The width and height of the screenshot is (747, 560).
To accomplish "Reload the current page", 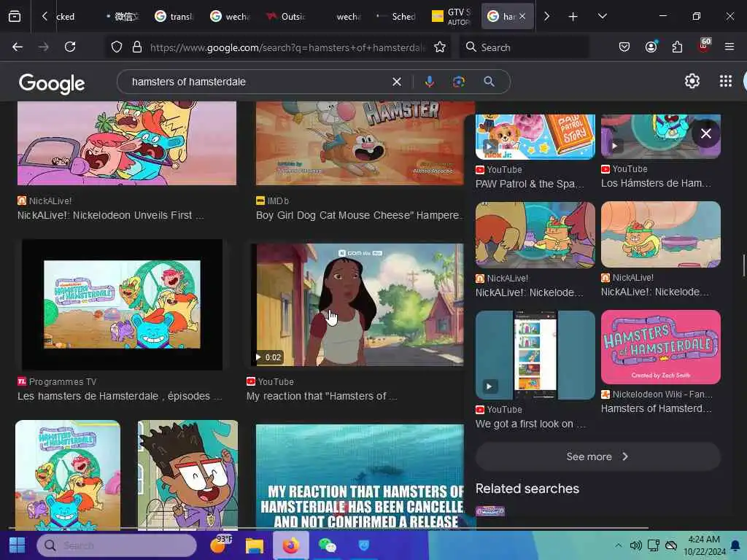I will tap(70, 47).
